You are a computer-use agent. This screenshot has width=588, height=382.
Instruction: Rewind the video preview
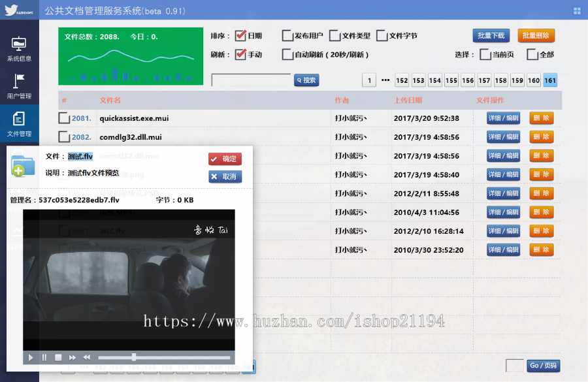(87, 358)
